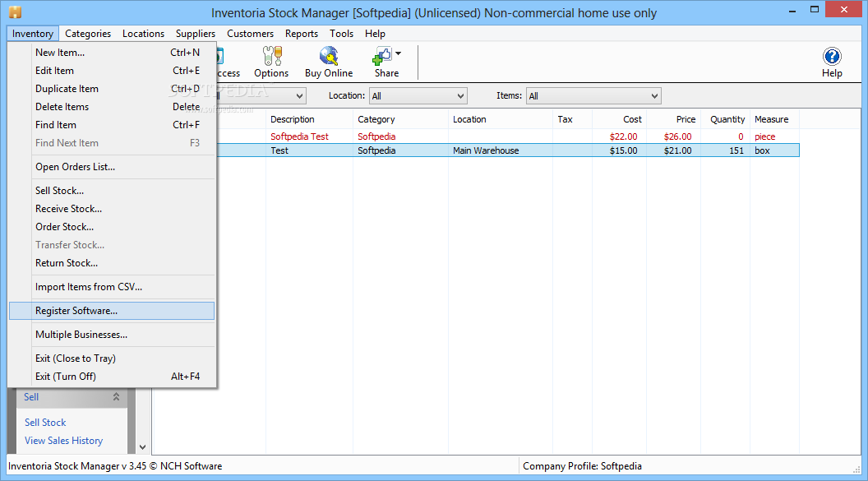868x481 pixels.
Task: Click the 151 quantity cell
Action: [x=736, y=150]
